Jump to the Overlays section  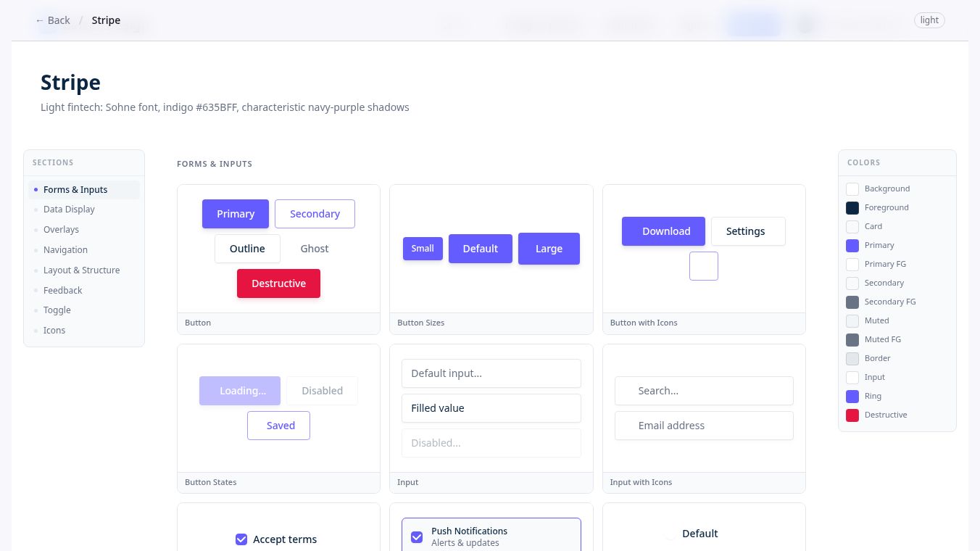[61, 230]
